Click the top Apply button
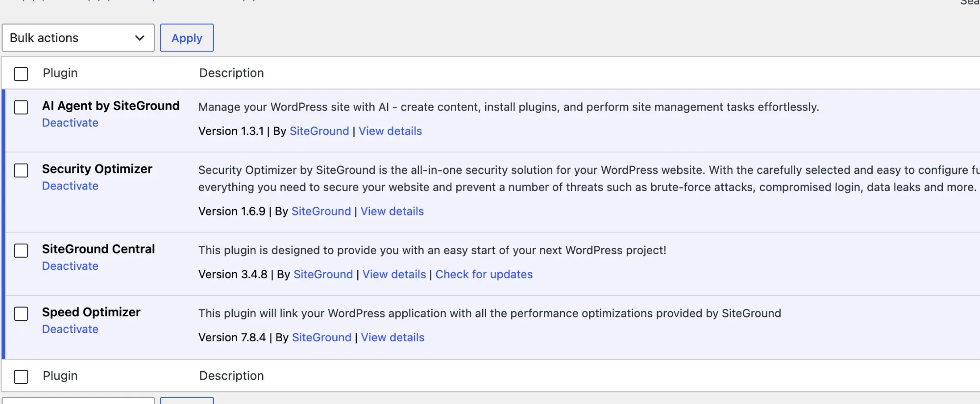The height and width of the screenshot is (404, 980). click(x=187, y=38)
